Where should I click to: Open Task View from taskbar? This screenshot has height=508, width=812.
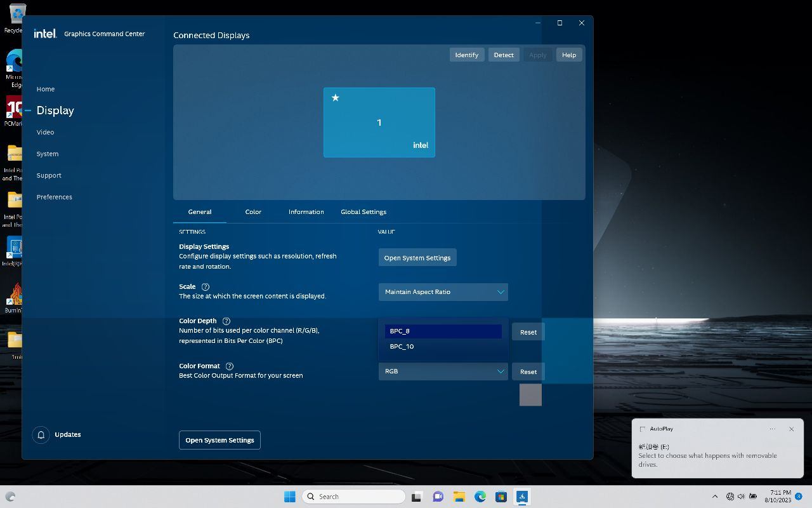tap(417, 497)
